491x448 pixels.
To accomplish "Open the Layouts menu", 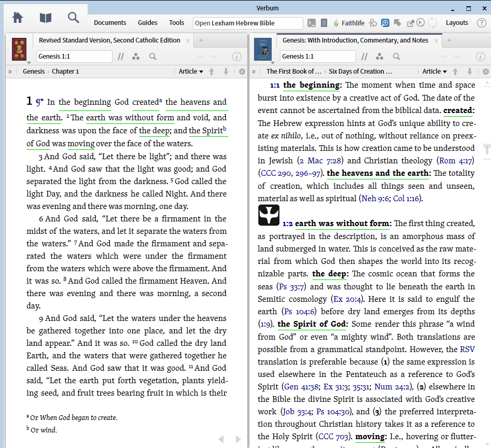I will 457,23.
